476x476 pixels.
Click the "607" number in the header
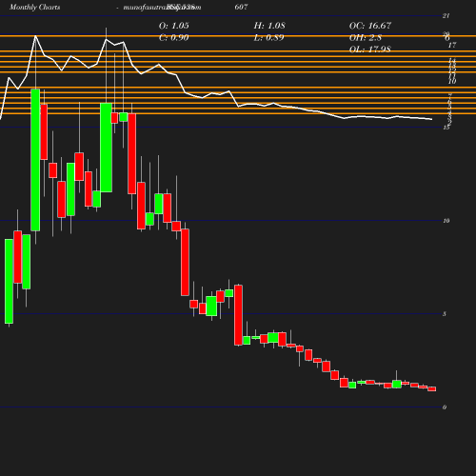coord(241,7)
